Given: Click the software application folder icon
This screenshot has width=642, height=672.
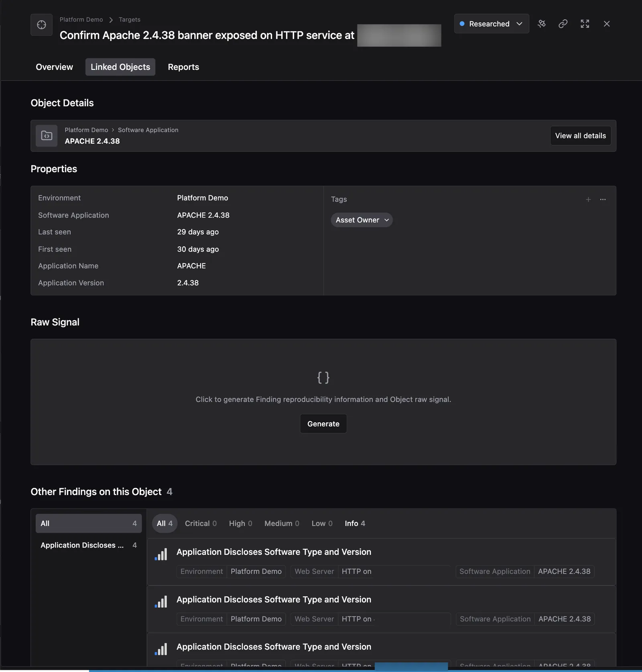Looking at the screenshot, I should [47, 136].
